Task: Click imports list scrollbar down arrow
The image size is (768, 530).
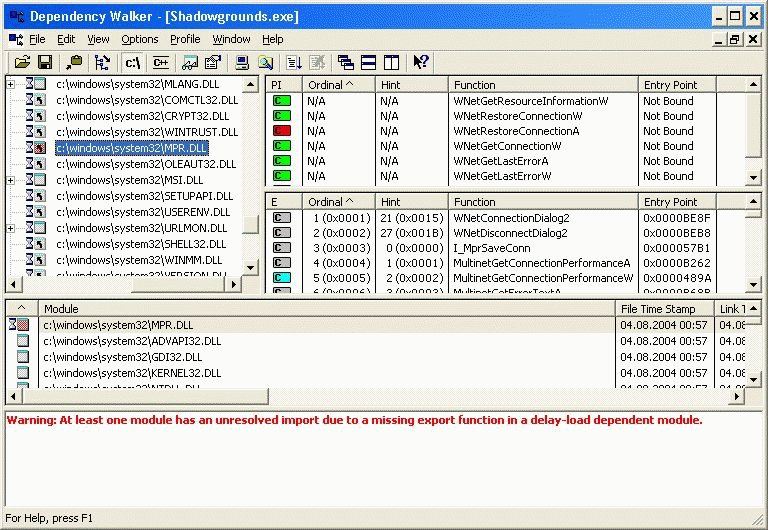Action: pos(753,178)
